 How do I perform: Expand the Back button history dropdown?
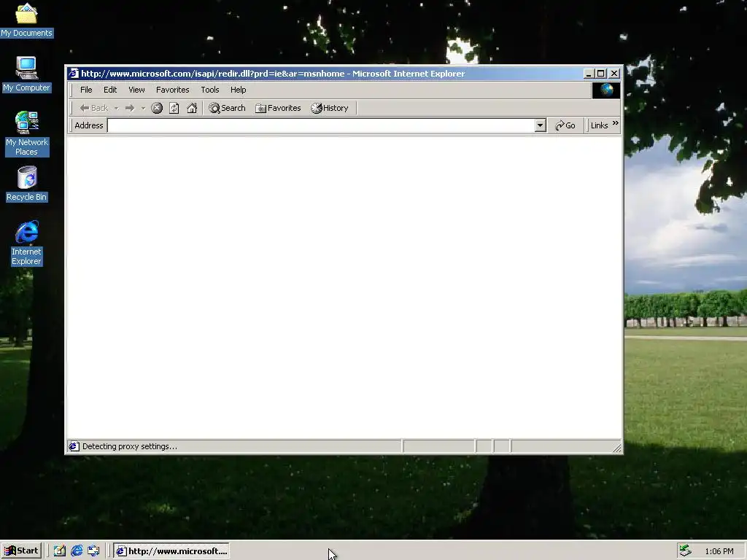click(116, 109)
